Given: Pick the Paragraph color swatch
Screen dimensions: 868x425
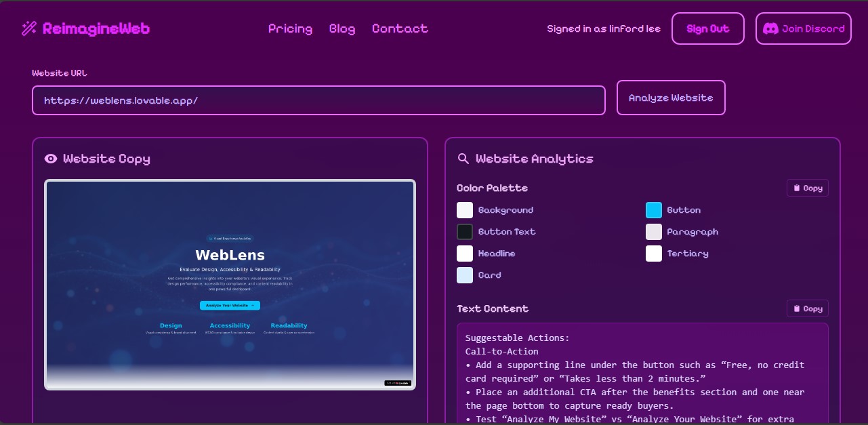Looking at the screenshot, I should 654,232.
